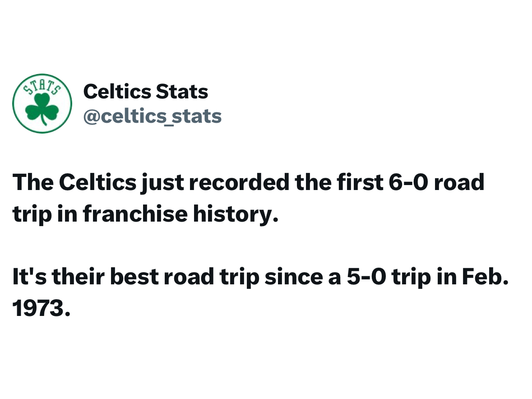Click the word 'Stats' in the display name
Screen dimensions: 532x399
tap(182, 92)
